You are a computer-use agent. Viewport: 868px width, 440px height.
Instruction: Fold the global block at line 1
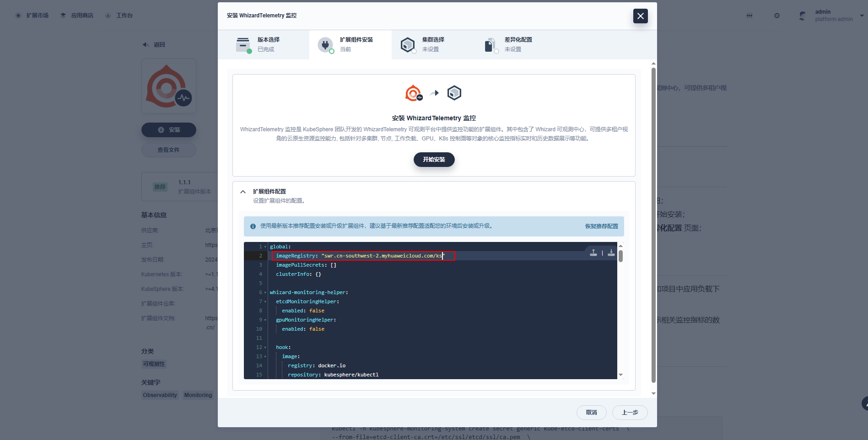265,247
